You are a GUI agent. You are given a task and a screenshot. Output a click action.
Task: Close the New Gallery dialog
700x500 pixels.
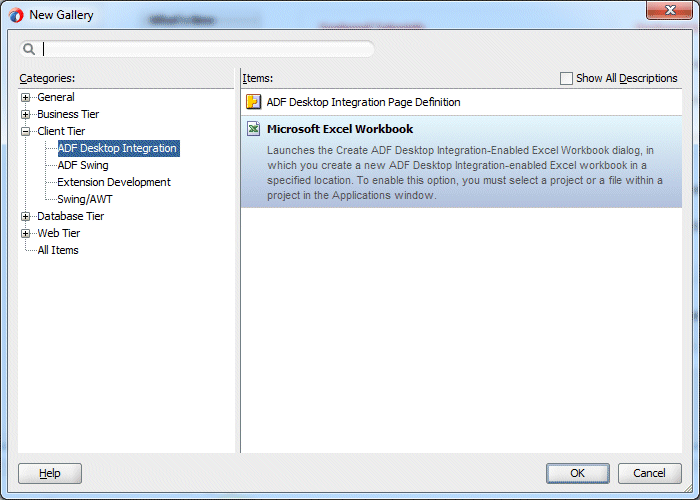[669, 10]
